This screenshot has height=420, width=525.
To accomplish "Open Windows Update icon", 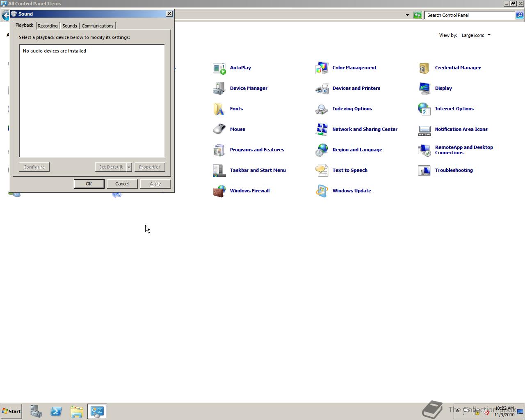I will coord(322,191).
